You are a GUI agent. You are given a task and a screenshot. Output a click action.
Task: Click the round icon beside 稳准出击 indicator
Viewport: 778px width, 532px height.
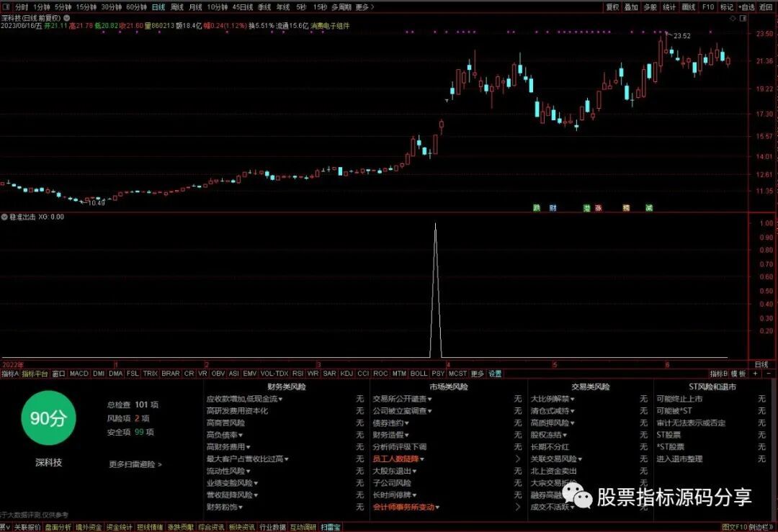pos(4,217)
